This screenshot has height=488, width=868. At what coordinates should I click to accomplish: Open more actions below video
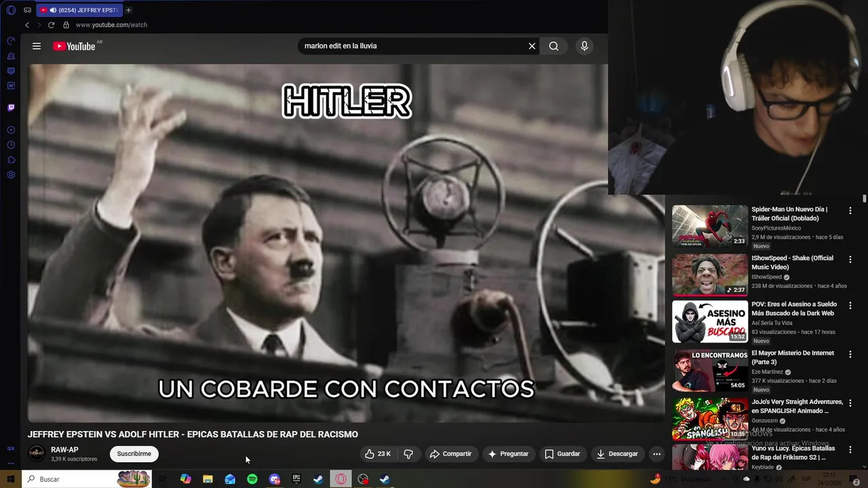click(656, 454)
